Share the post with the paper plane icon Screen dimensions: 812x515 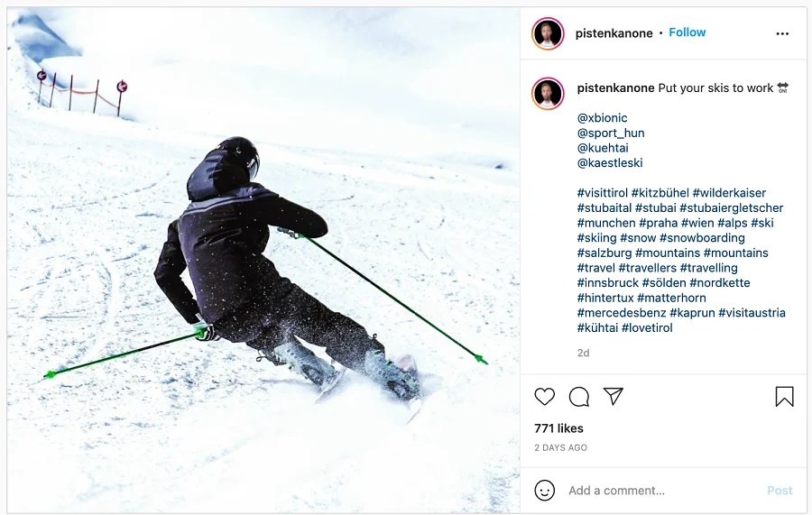[614, 396]
